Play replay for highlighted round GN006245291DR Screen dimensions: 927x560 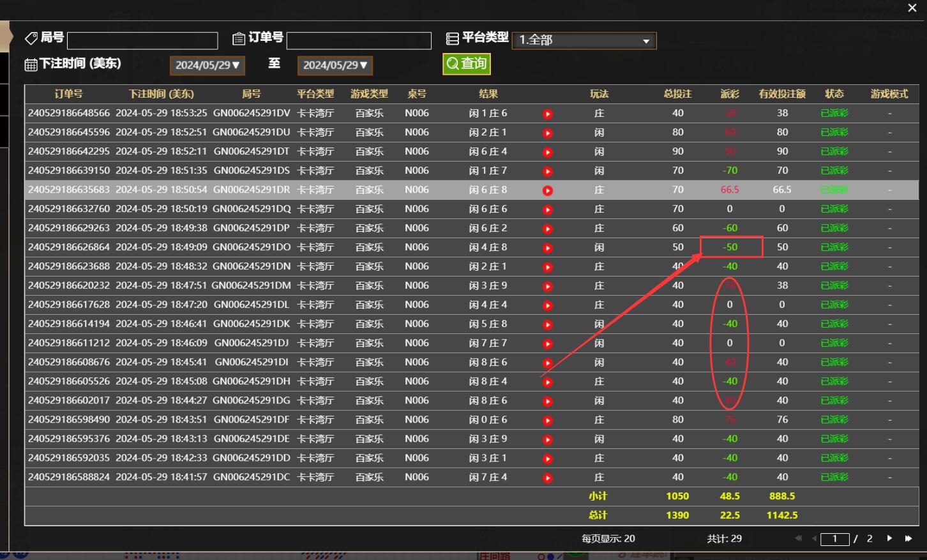(547, 191)
